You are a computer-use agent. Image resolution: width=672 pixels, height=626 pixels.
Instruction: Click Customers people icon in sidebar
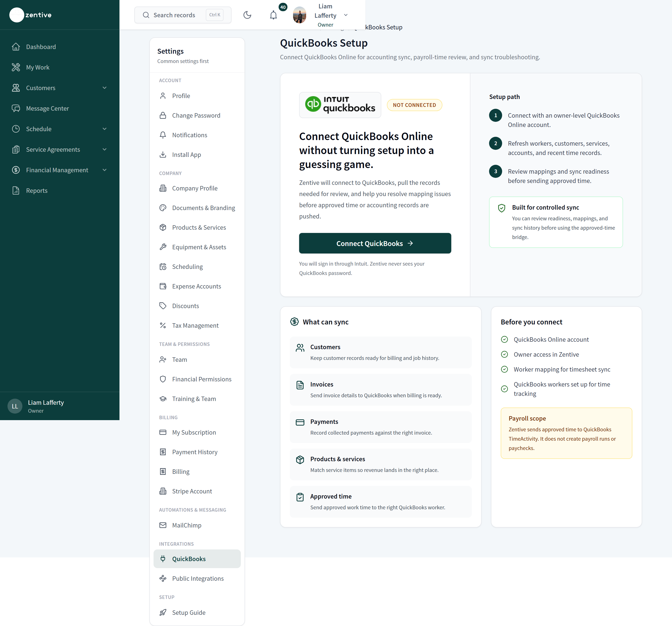click(16, 88)
